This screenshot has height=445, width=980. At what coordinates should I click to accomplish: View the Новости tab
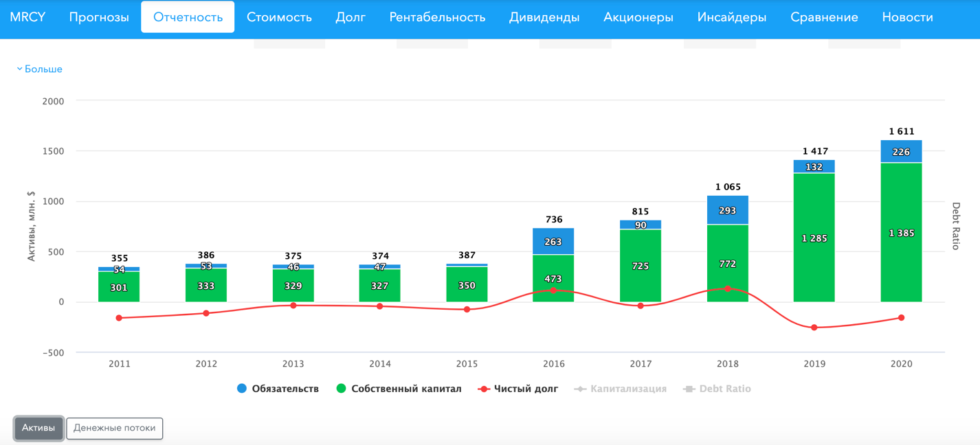point(907,17)
